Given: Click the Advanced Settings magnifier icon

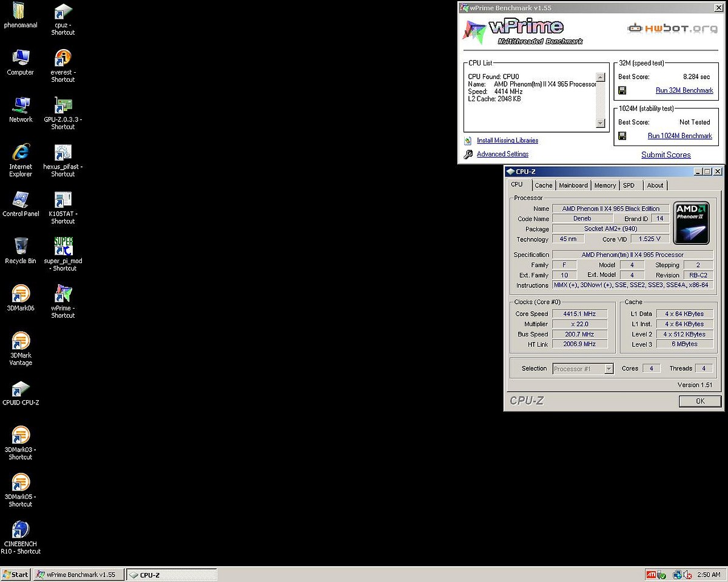Looking at the screenshot, I should coord(468,155).
